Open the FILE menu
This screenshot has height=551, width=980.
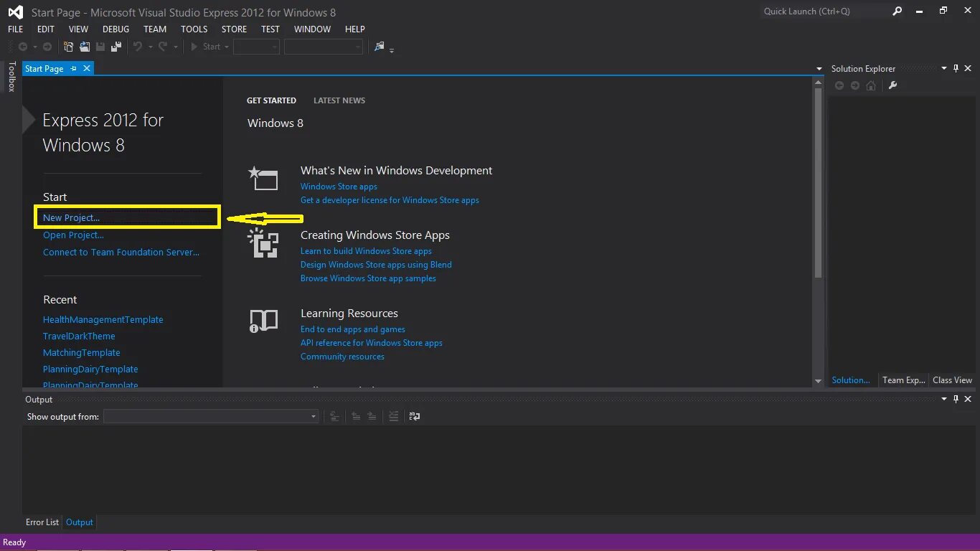tap(16, 29)
